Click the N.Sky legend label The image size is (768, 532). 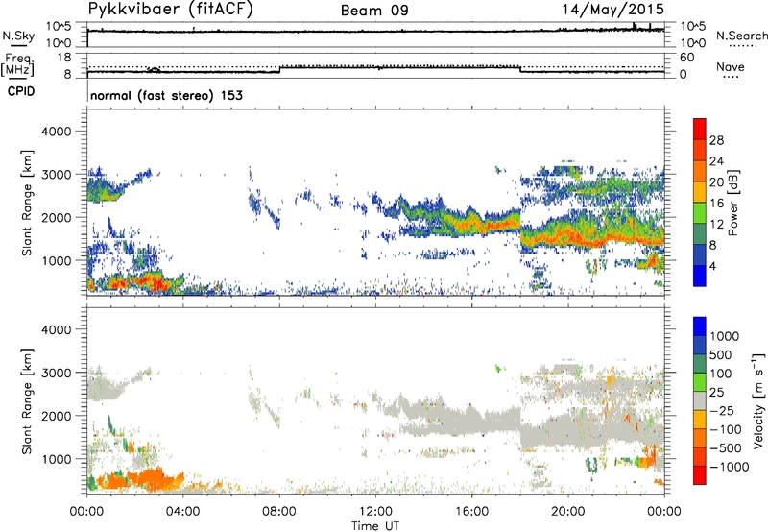[18, 36]
